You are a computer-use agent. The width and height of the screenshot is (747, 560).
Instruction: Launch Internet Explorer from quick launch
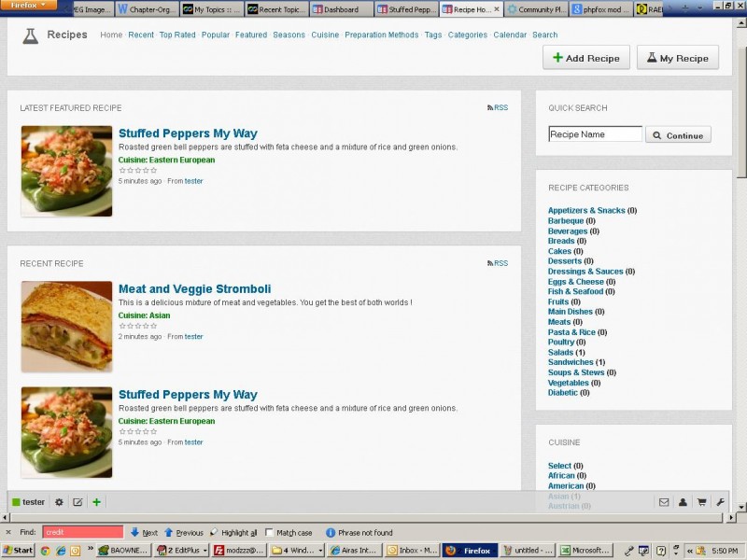[61, 551]
